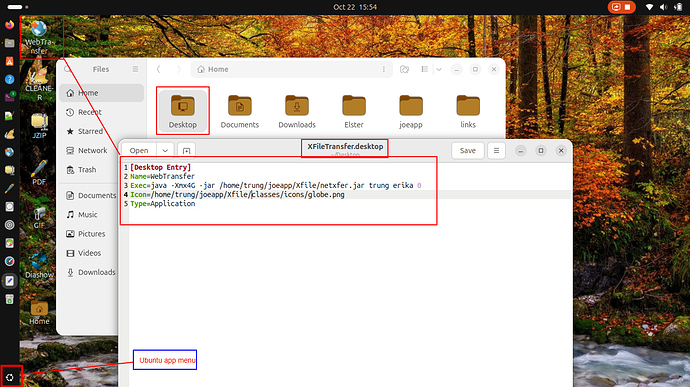Open the globe web transfer icon in the dock
Screen dimensions: 690x387
tap(9, 152)
